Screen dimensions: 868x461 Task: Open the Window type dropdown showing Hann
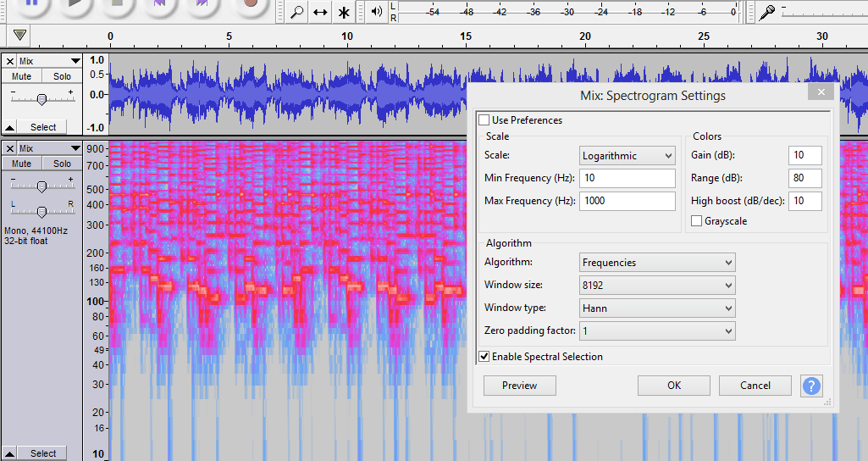(x=657, y=308)
